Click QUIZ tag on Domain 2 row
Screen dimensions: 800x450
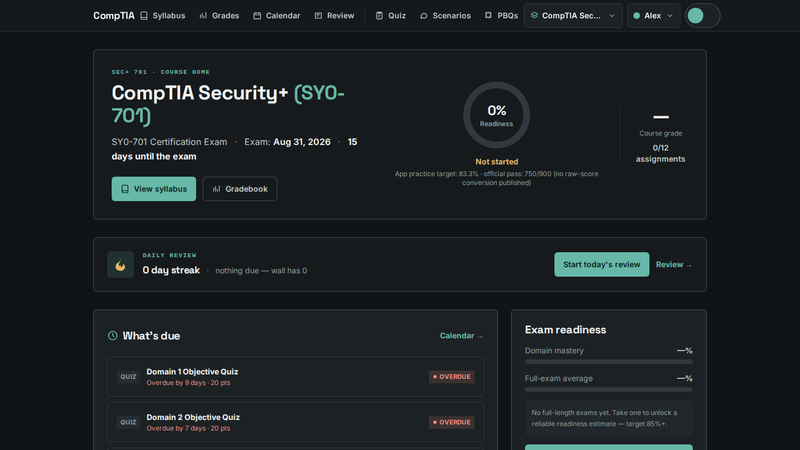pos(128,422)
